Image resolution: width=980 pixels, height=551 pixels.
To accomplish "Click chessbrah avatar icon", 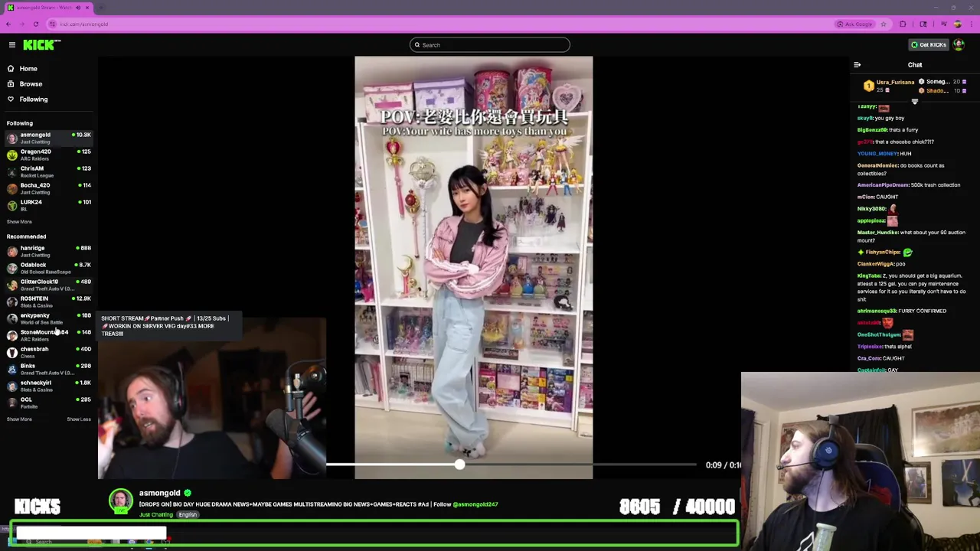I will coord(12,352).
